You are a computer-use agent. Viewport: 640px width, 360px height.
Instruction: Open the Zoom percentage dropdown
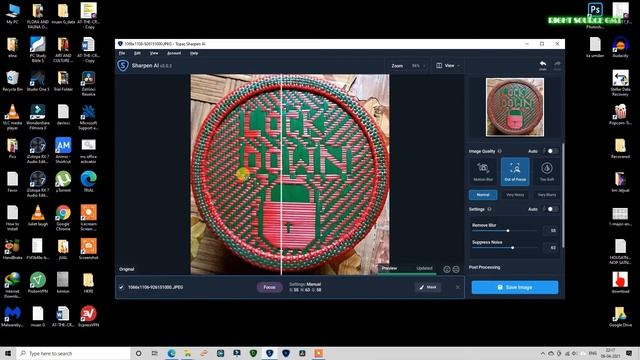(418, 66)
